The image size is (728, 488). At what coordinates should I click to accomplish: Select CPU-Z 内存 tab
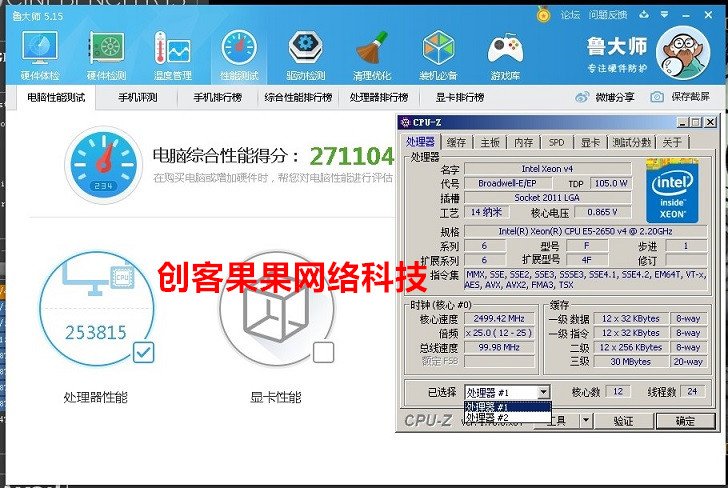tap(524, 143)
